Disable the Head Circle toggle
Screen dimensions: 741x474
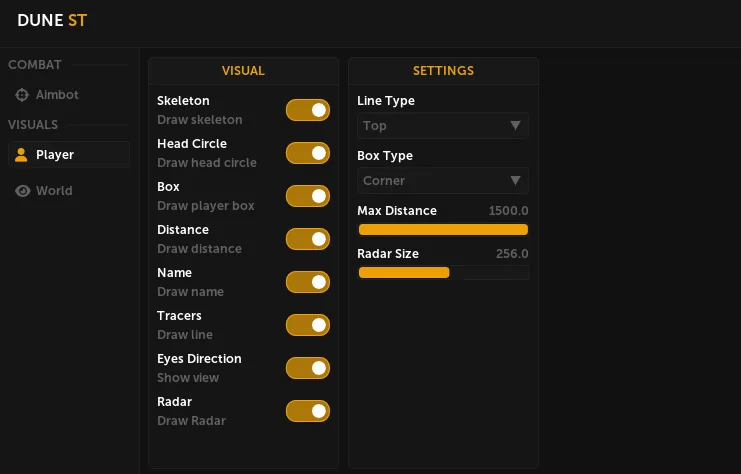pos(308,153)
